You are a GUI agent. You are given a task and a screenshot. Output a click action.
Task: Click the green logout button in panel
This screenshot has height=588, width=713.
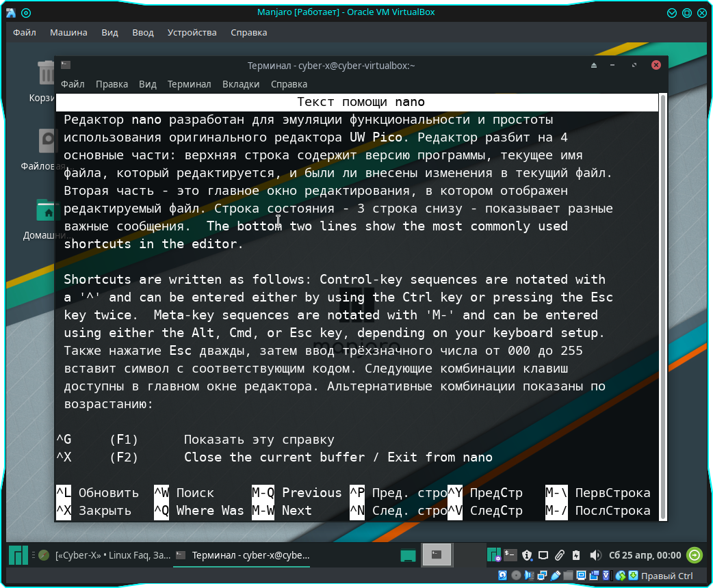pyautogui.click(x=695, y=554)
